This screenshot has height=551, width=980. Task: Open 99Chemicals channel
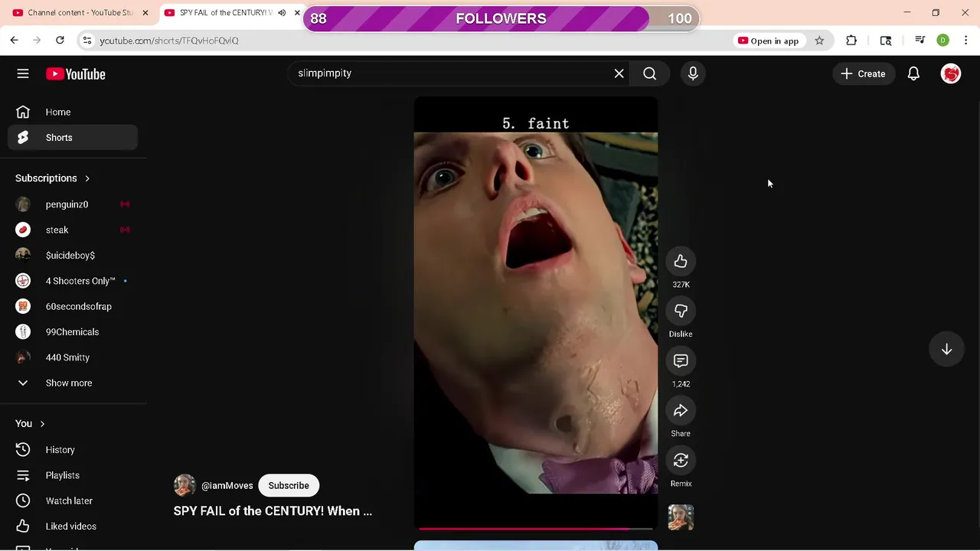point(73,332)
